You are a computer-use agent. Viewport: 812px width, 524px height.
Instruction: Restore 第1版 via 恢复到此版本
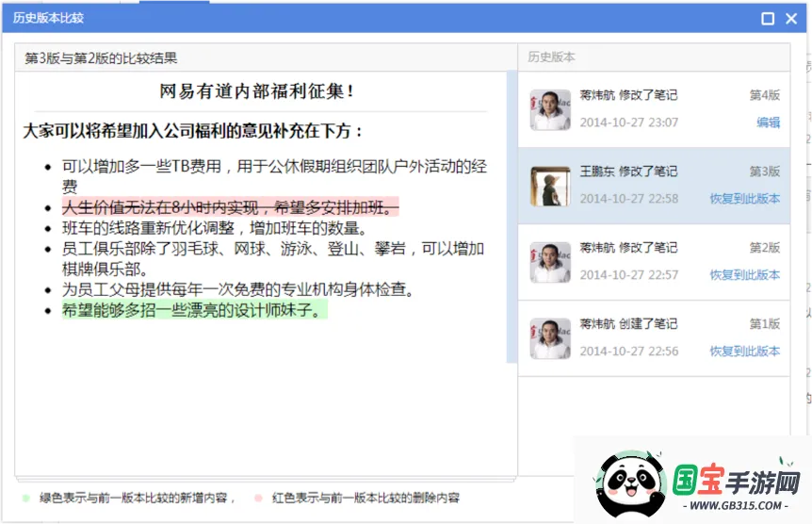coord(745,351)
